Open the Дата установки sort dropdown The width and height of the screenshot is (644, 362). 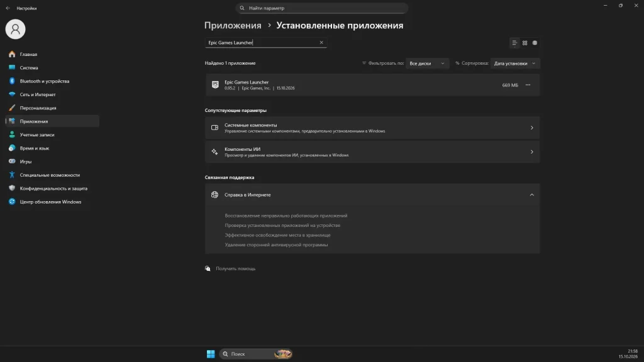click(514, 63)
